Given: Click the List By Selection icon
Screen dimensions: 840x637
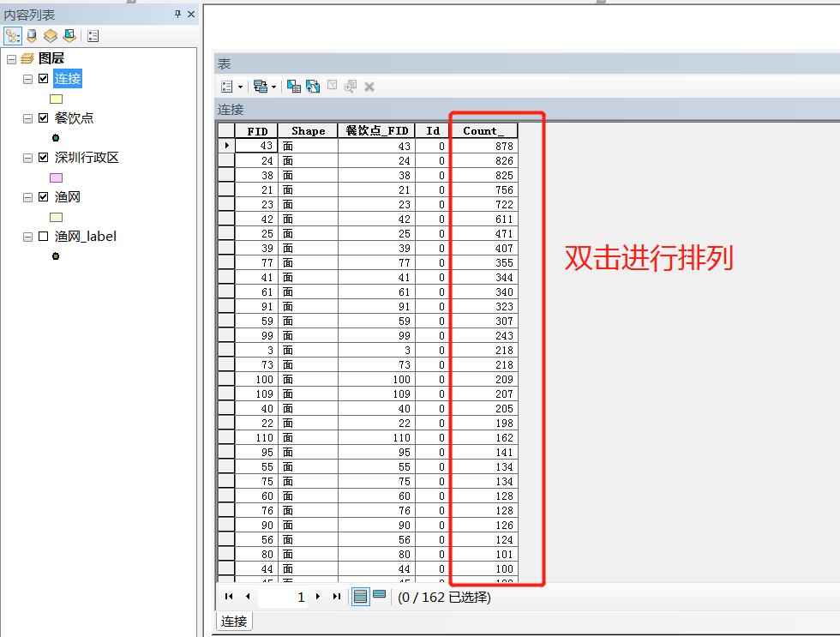Looking at the screenshot, I should click(x=69, y=36).
